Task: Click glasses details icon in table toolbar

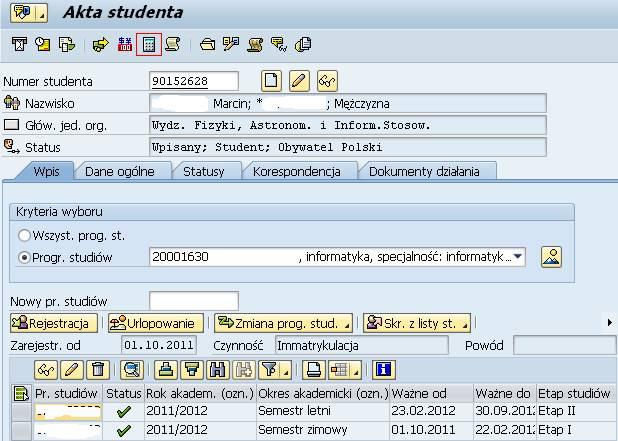Action: point(46,370)
